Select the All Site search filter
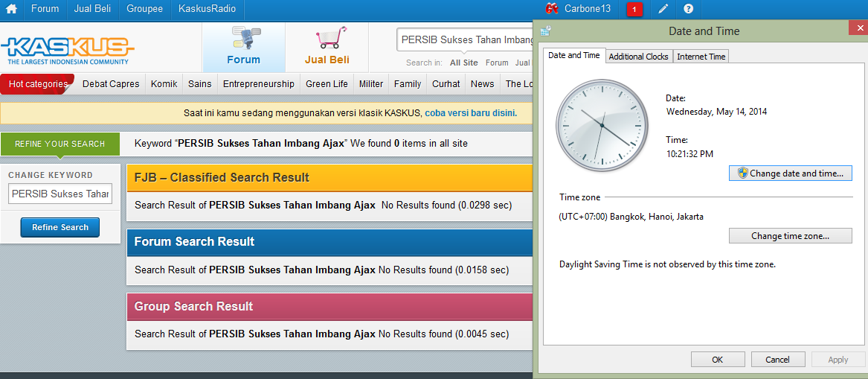Screen dimensions: 868x379 [463, 63]
